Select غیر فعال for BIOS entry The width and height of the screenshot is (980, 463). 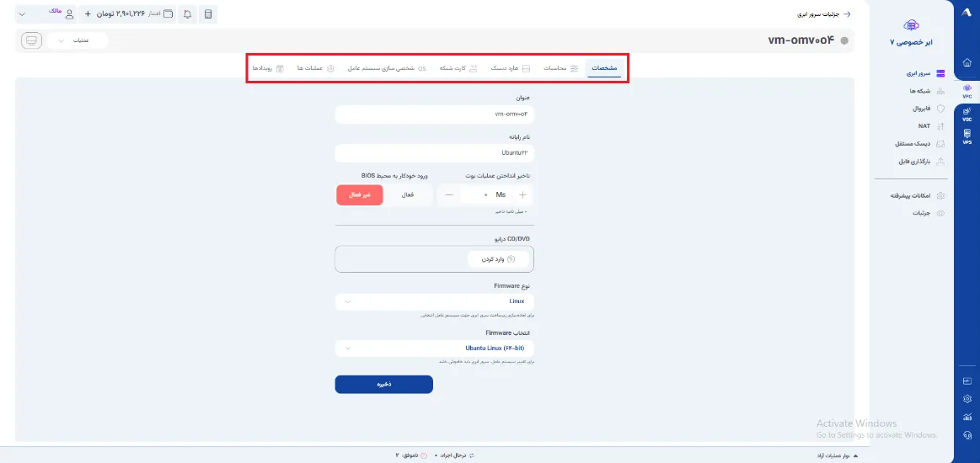tap(359, 195)
